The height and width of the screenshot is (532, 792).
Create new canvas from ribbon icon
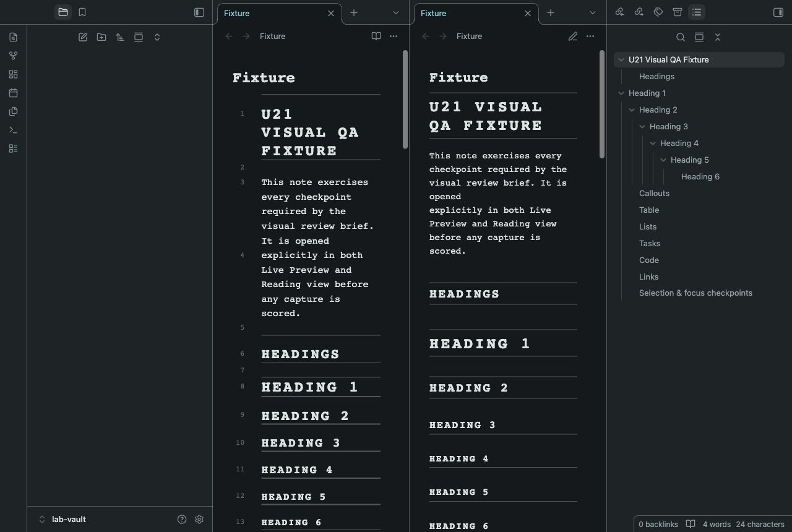[13, 74]
